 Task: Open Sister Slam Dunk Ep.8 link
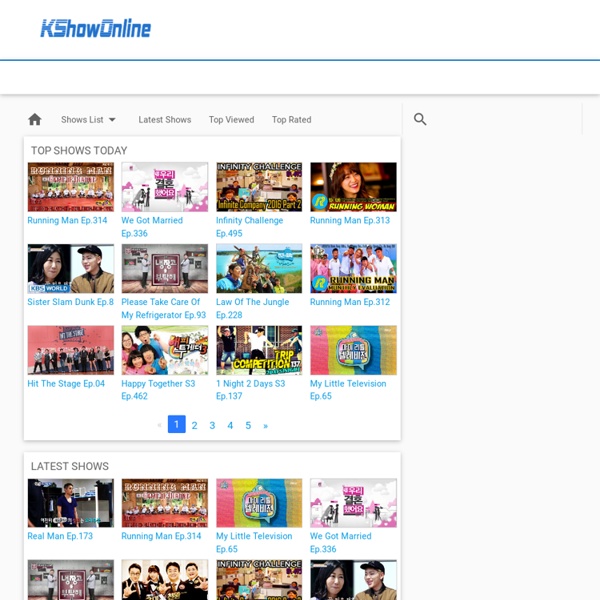pyautogui.click(x=70, y=302)
